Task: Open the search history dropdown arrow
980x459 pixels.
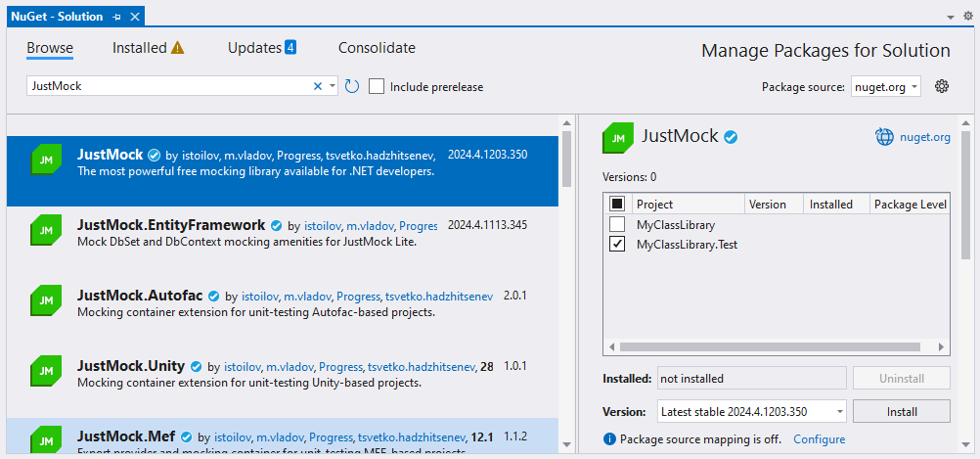Action: pos(333,86)
